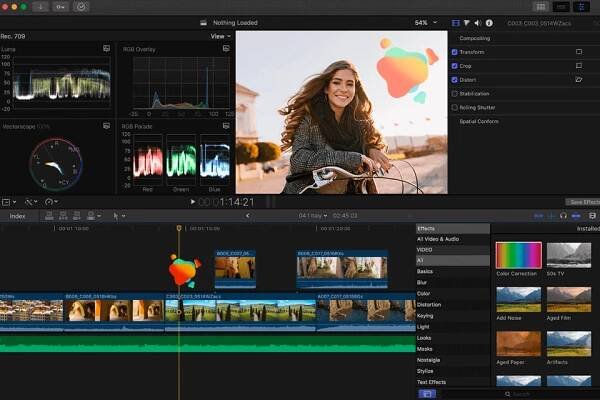Select the colorful blob logo clip in the timeline

pyautogui.click(x=185, y=271)
